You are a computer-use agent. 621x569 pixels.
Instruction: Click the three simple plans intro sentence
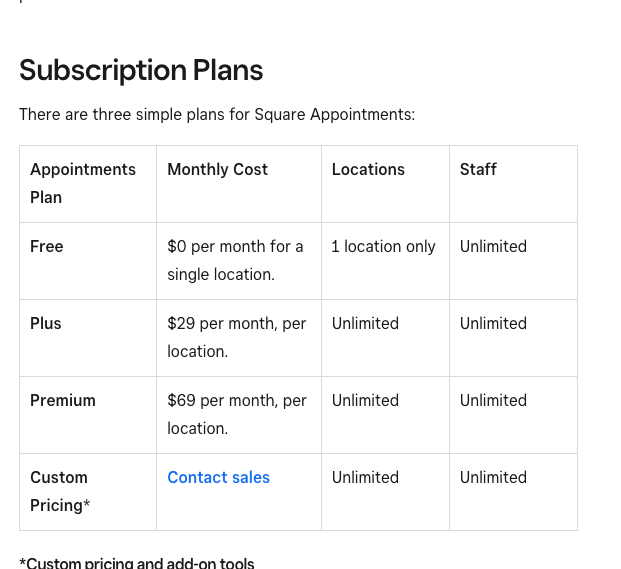pos(217,115)
